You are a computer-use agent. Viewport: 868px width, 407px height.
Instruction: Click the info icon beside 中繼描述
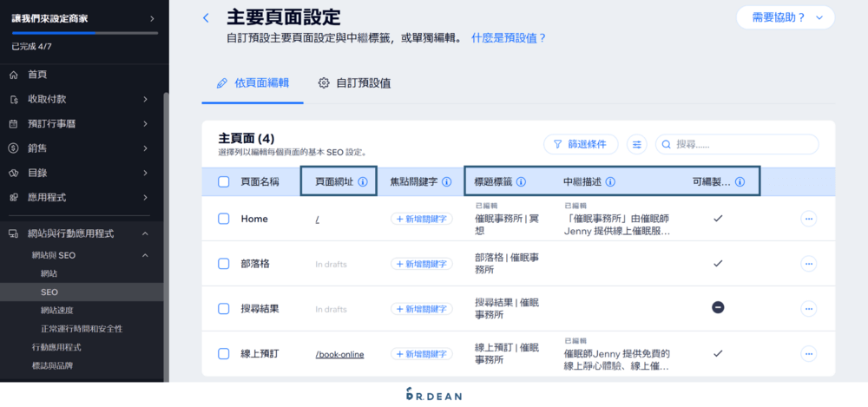coord(610,181)
